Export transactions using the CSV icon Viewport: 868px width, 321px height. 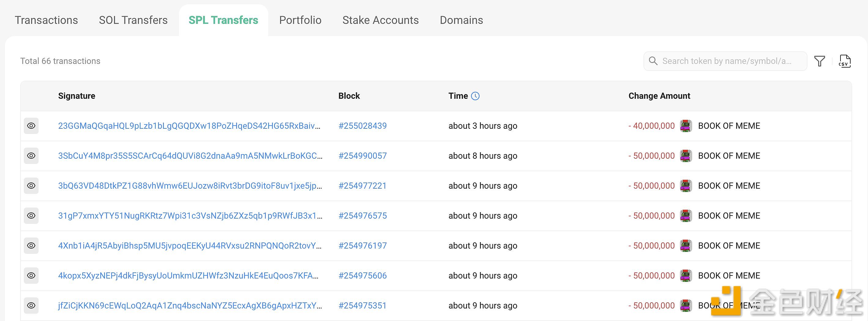tap(844, 61)
